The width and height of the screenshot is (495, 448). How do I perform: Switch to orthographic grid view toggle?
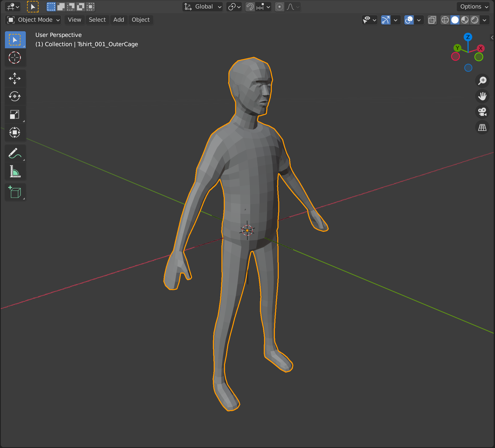pos(482,127)
